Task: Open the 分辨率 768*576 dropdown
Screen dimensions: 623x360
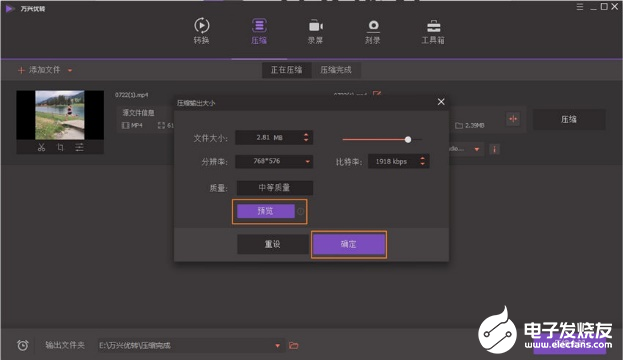Action: pos(274,161)
